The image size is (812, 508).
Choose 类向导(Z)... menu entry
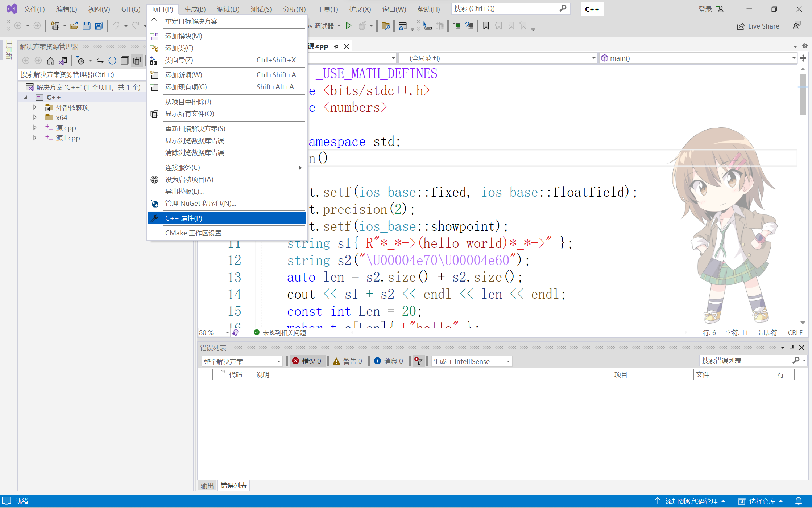click(x=227, y=60)
